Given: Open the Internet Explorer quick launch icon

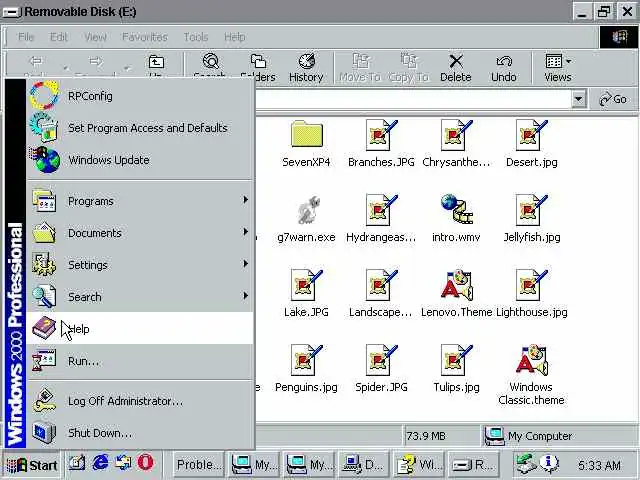Looking at the screenshot, I should click(x=100, y=463).
